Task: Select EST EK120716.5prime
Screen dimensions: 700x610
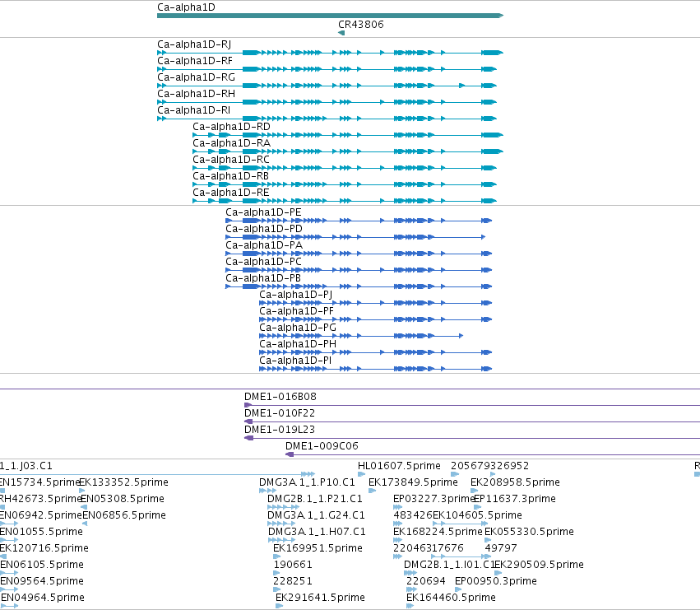Action: tap(44, 548)
